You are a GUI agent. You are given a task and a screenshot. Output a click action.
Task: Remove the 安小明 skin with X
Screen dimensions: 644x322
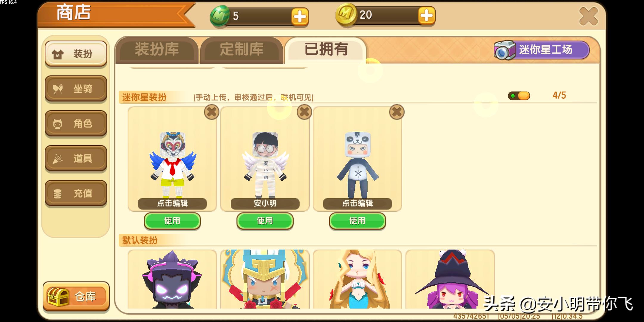[x=304, y=112]
